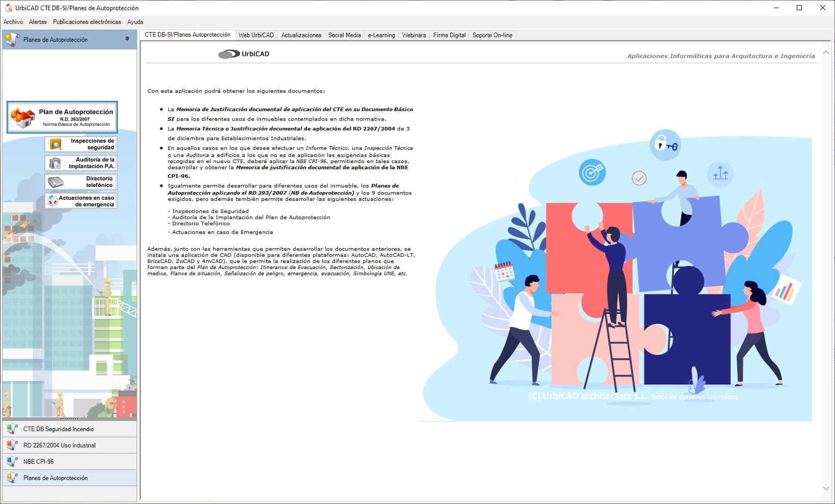This screenshot has height=504, width=835.
Task: Select the bottom Planes de Autoprotección section
Action: (x=69, y=478)
